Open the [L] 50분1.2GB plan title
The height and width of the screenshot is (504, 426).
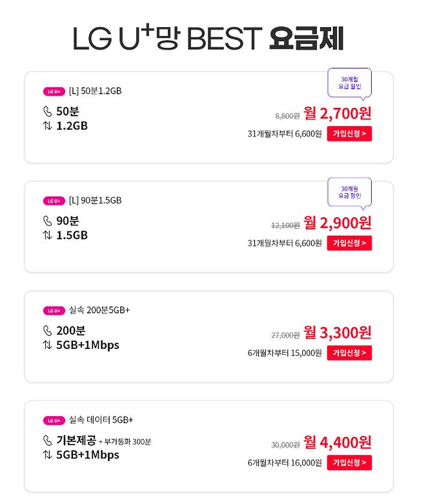pyautogui.click(x=95, y=90)
